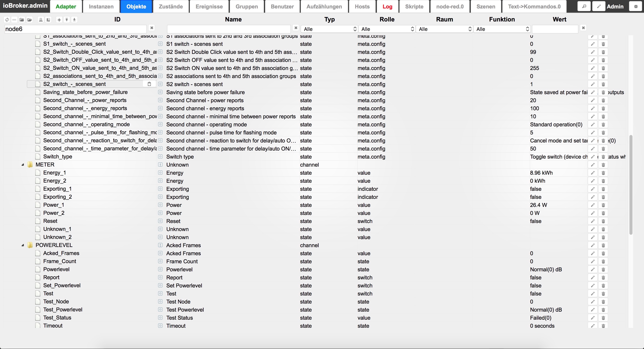Click copy icon on S2_switch_-_scenes_sent row
The width and height of the screenshot is (644, 349).
click(149, 84)
